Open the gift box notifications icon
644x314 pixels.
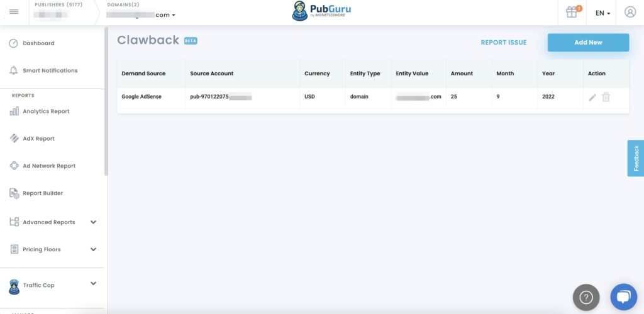tap(572, 12)
